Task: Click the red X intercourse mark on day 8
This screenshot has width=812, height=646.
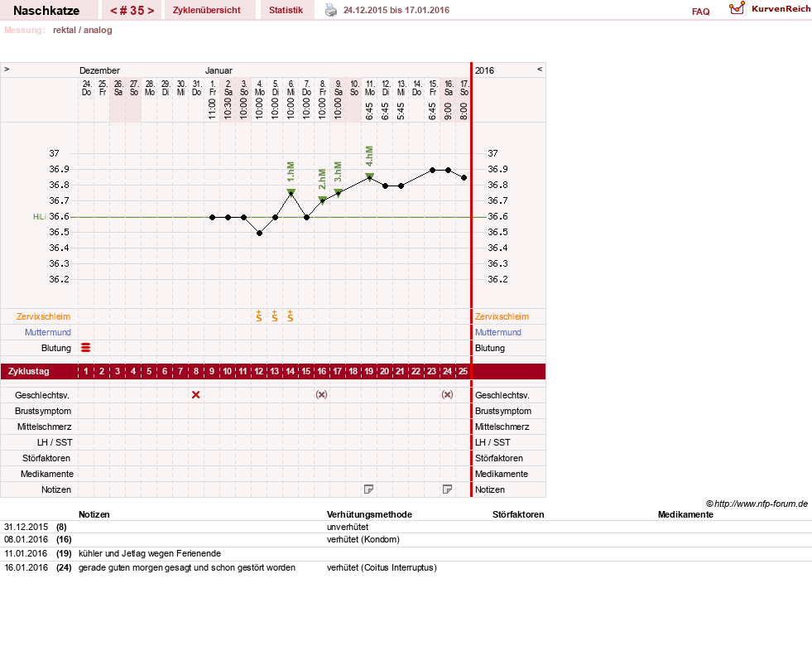Action: (x=195, y=395)
